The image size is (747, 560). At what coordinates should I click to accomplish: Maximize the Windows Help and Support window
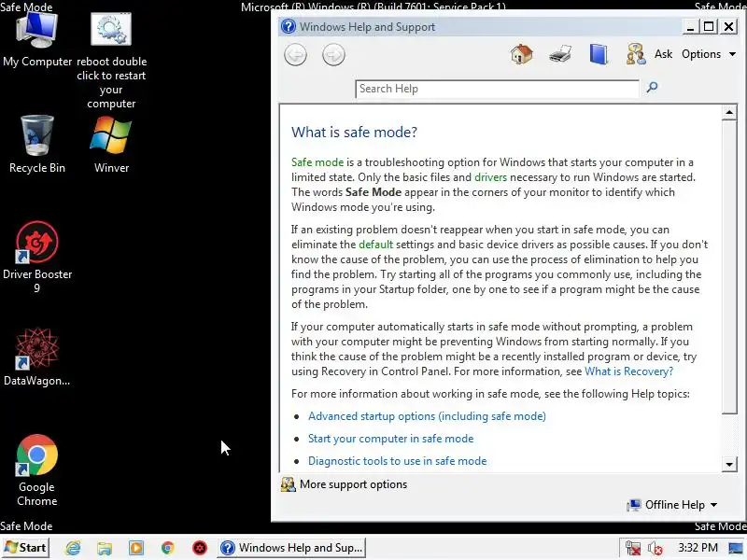tap(709, 27)
